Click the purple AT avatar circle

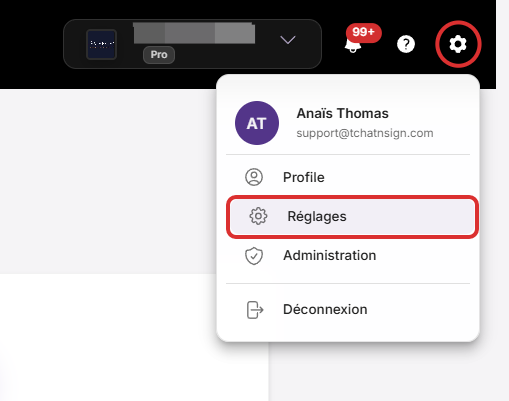(x=257, y=123)
